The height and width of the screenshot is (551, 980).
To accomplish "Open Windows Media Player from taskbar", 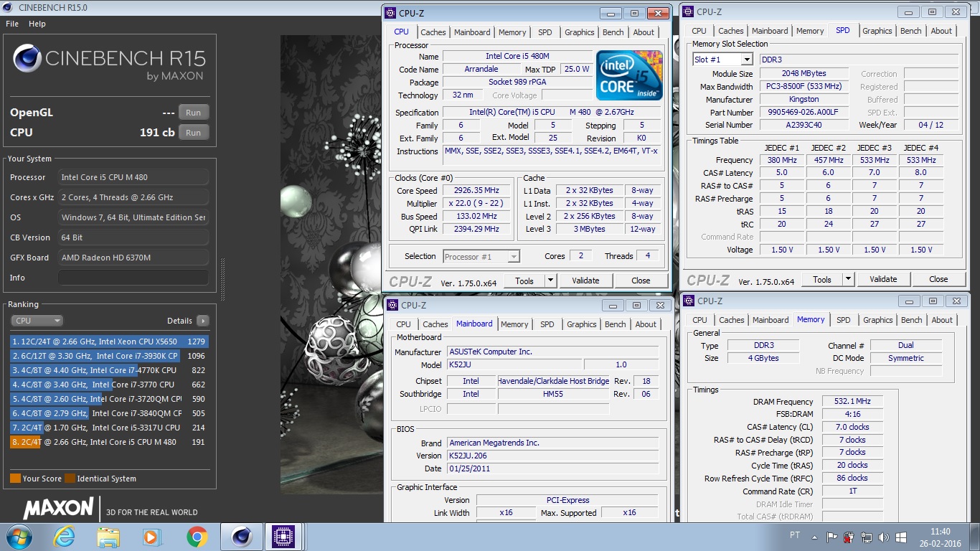I will 152,537.
